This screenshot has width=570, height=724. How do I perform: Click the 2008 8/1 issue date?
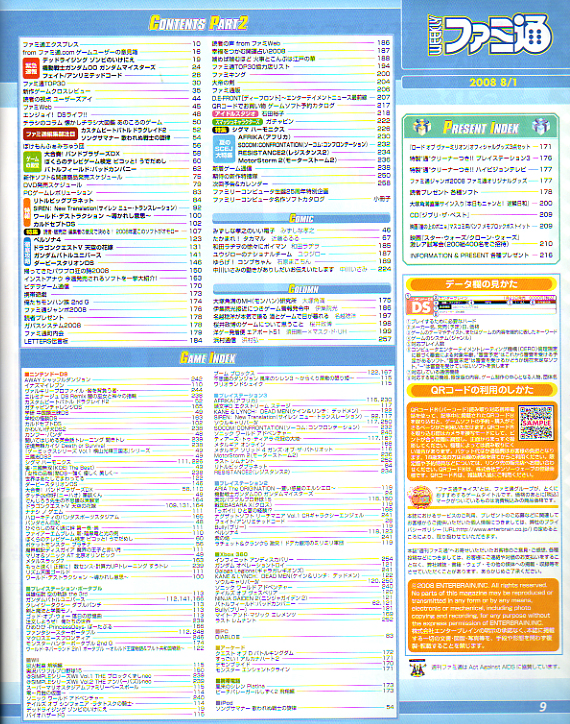click(493, 83)
